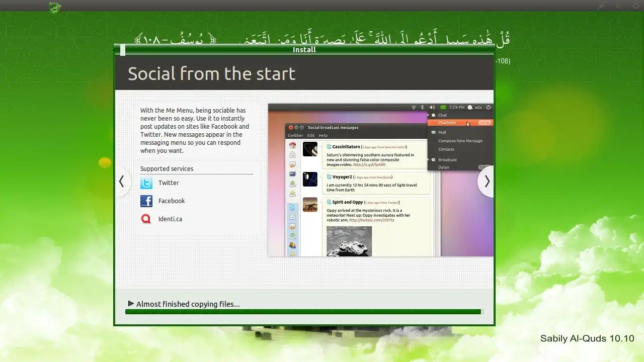Go to the next installer slide
644x362 pixels.
pyautogui.click(x=487, y=182)
